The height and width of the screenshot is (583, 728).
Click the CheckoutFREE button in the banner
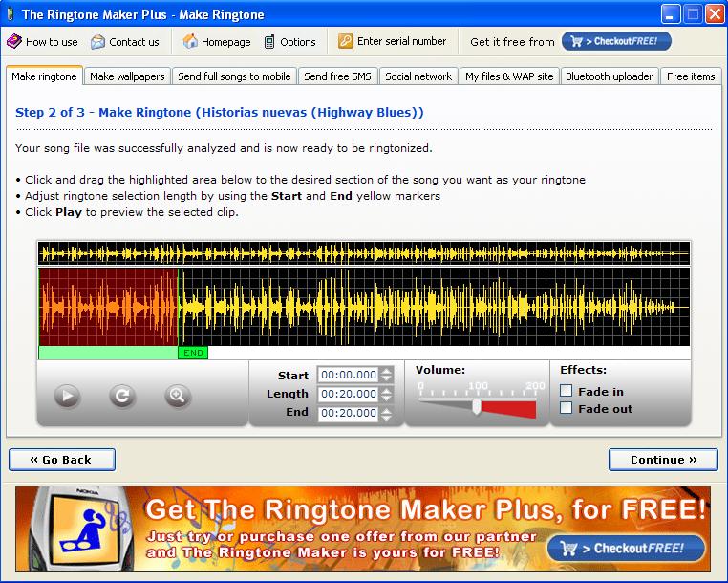click(x=626, y=549)
